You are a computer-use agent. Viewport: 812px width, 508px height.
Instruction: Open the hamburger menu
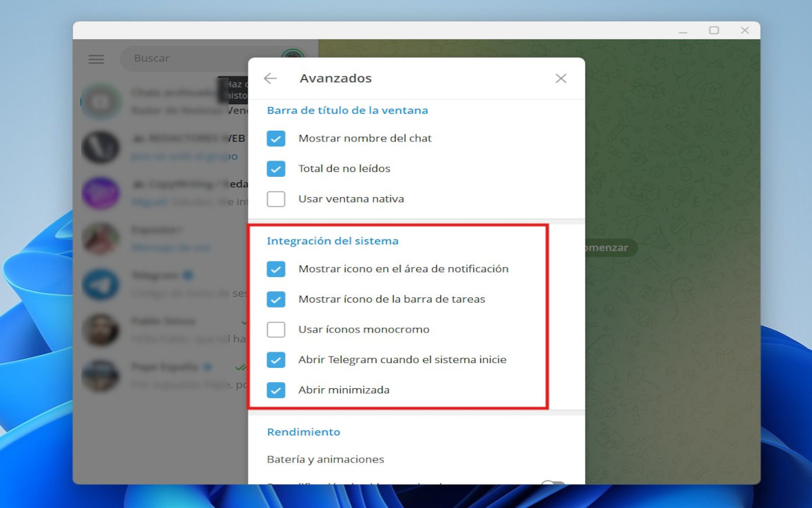[95, 59]
